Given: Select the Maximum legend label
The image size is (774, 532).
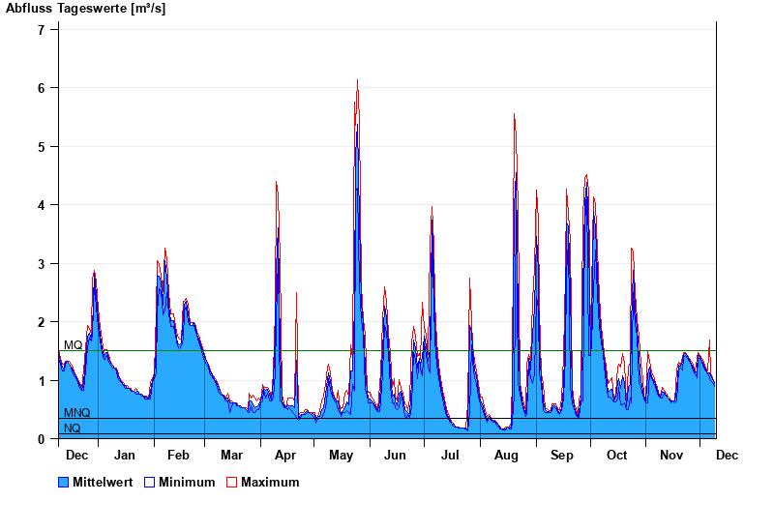Looking at the screenshot, I should [x=270, y=482].
